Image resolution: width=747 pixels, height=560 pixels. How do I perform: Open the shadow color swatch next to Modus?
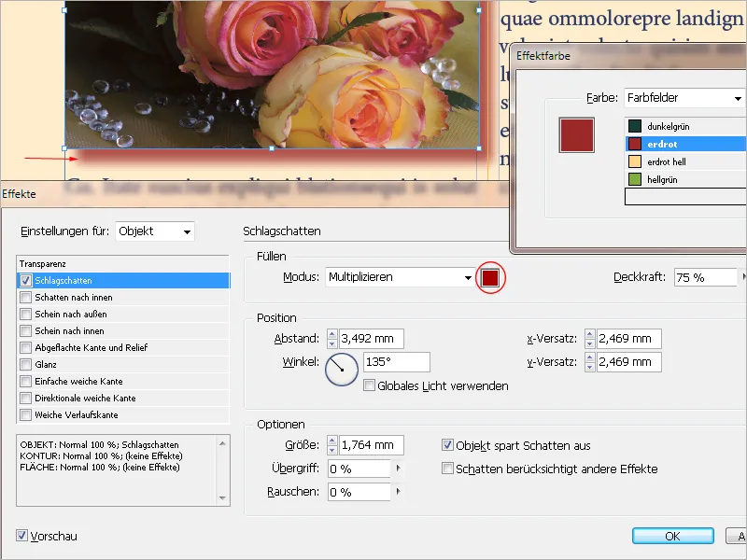click(490, 277)
